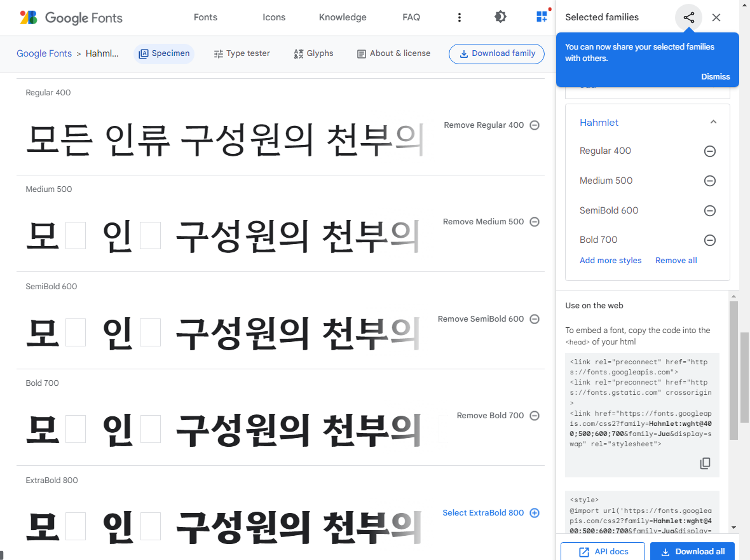Click the SemiBold 600 style label
The image size is (750, 560).
tap(51, 287)
